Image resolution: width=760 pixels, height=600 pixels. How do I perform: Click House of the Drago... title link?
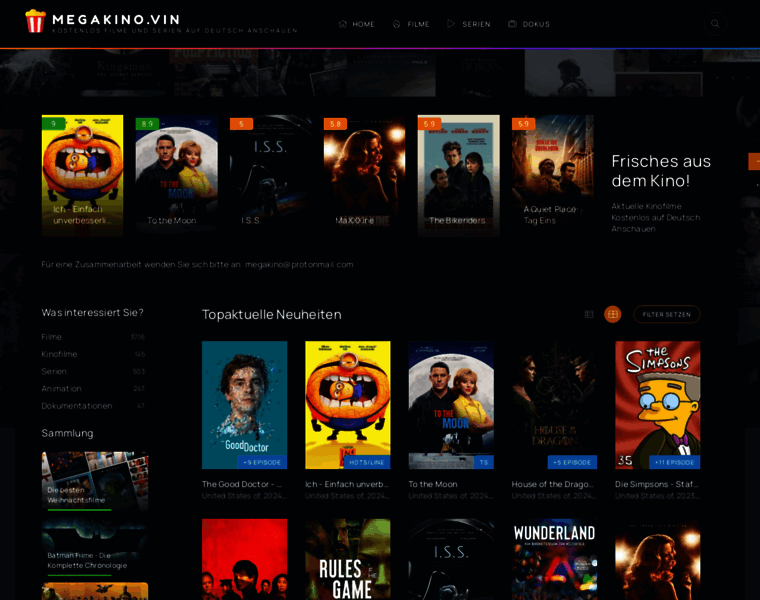click(553, 484)
